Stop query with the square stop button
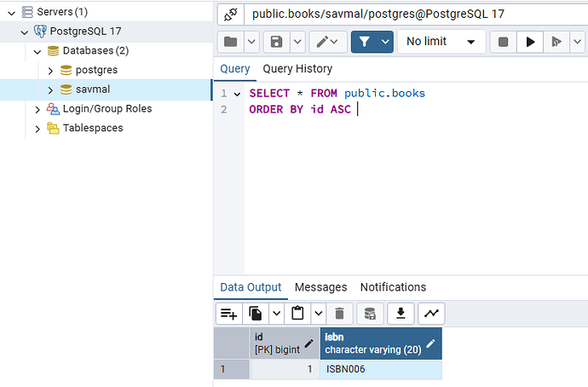This screenshot has width=588, height=387. [x=504, y=42]
